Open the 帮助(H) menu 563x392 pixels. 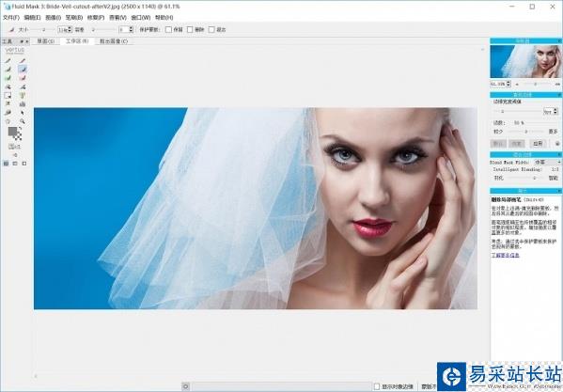click(164, 18)
